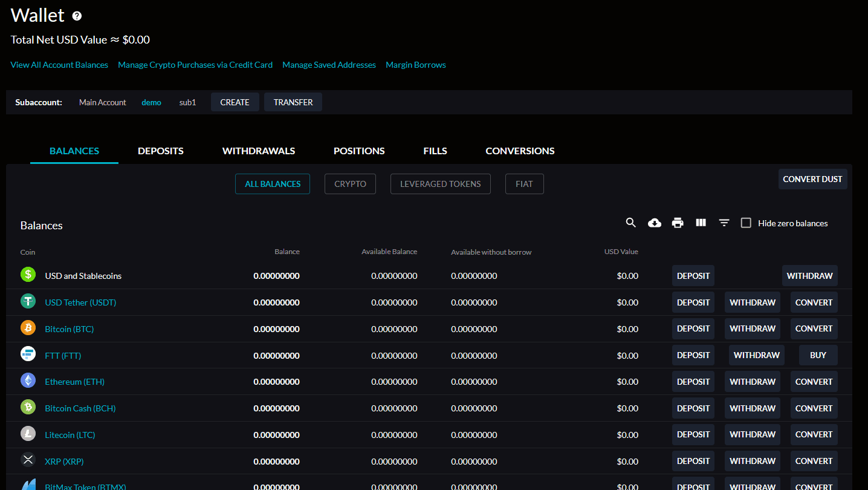Click the USD and Stablecoins coin icon
Viewport: 868px width, 490px height.
click(28, 275)
